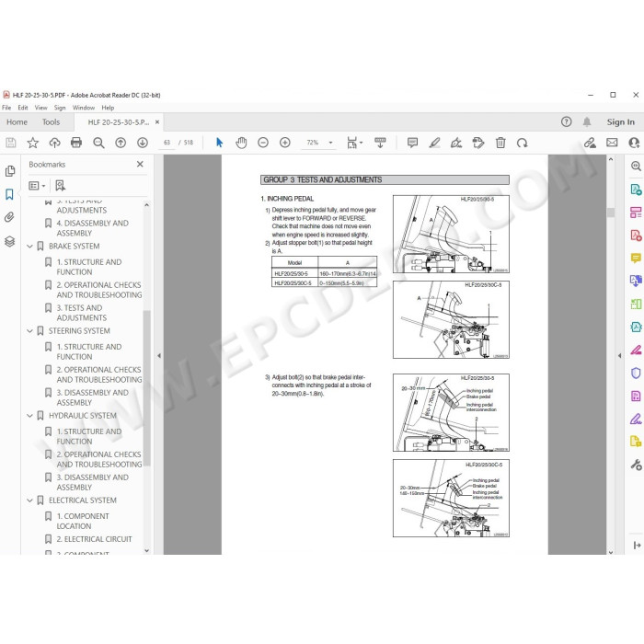Open Protect shield tool in right pane
The image size is (644, 644).
coord(636,373)
